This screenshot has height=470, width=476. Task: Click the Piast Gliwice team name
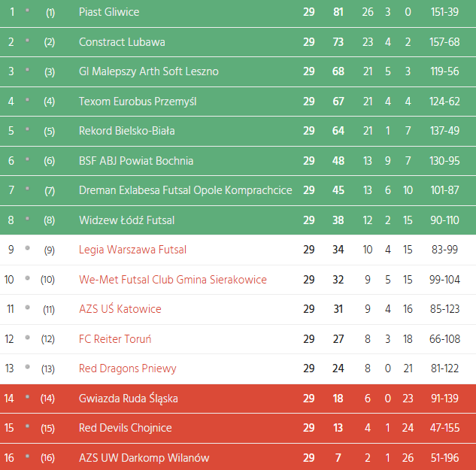click(109, 12)
